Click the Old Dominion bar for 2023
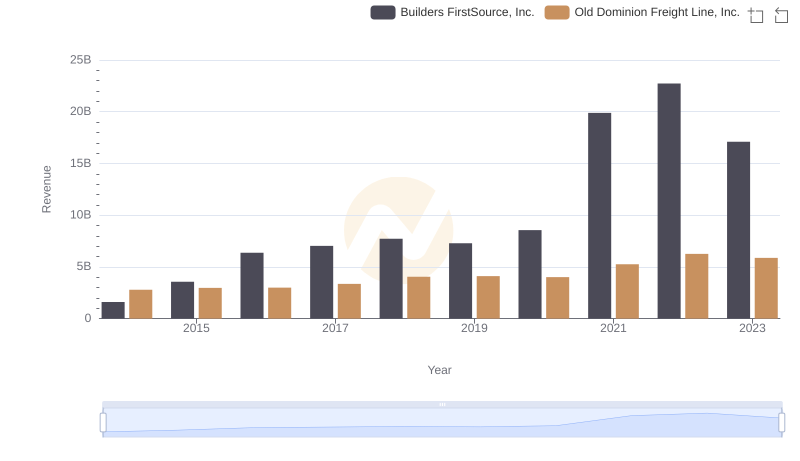The height and width of the screenshot is (461, 800). 766,288
